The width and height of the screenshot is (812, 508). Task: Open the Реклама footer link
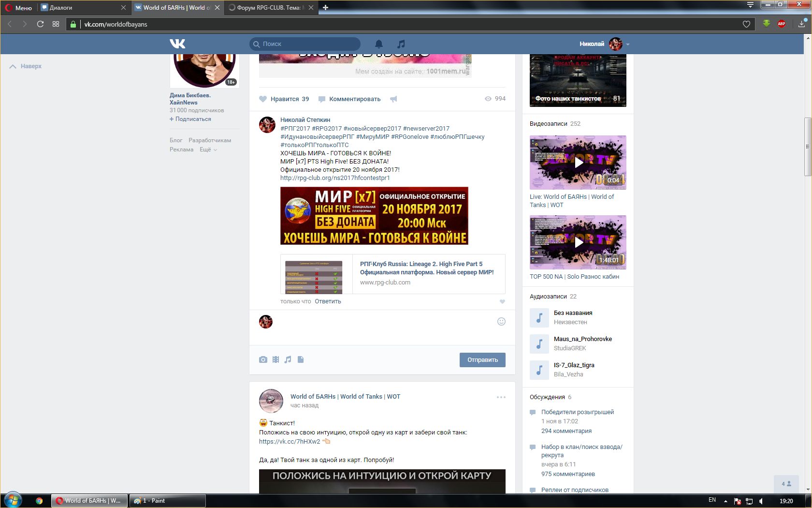181,149
